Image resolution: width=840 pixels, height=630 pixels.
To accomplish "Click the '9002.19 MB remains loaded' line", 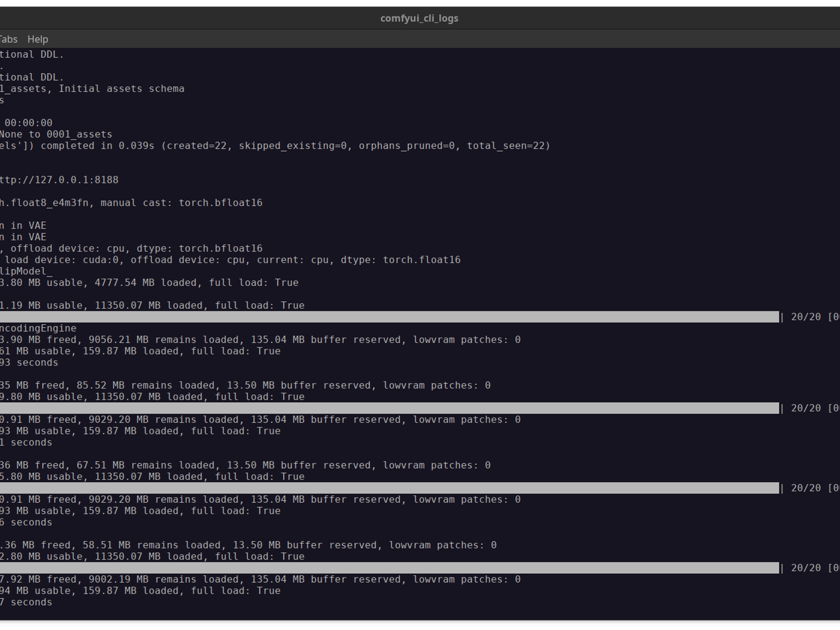I will (x=260, y=580).
